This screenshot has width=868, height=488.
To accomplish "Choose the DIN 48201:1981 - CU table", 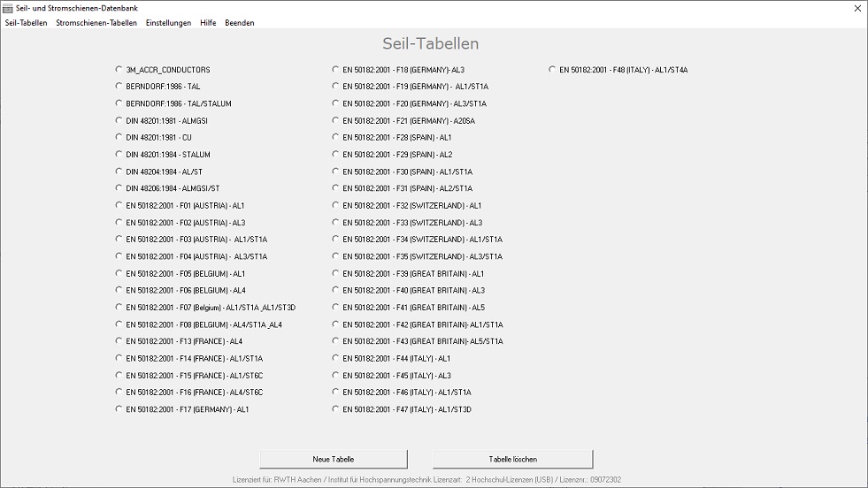I will point(119,137).
